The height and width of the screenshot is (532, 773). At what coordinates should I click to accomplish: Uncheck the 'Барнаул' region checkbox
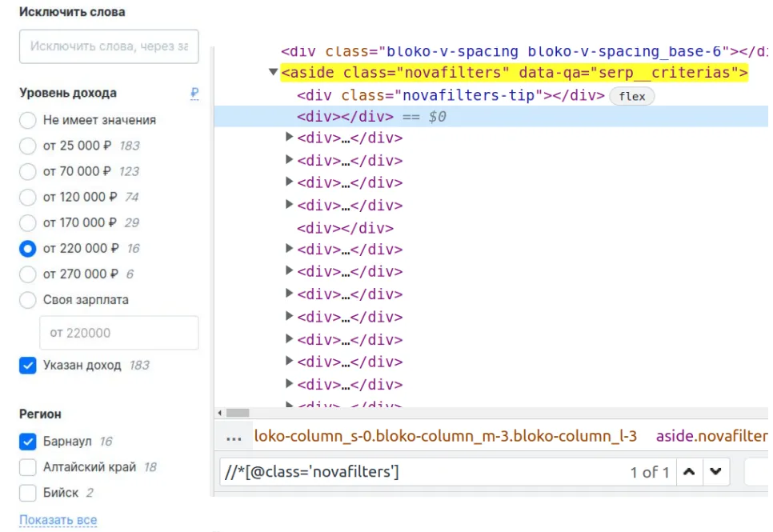(x=27, y=442)
